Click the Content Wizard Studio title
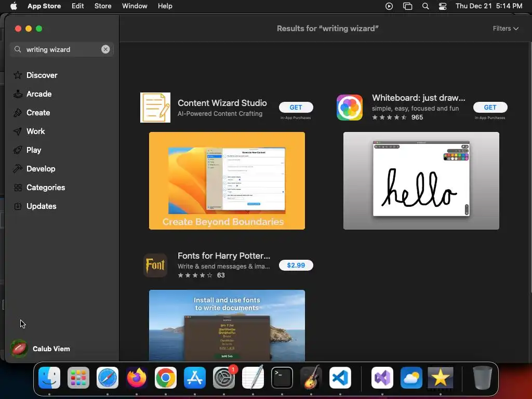 point(222,103)
